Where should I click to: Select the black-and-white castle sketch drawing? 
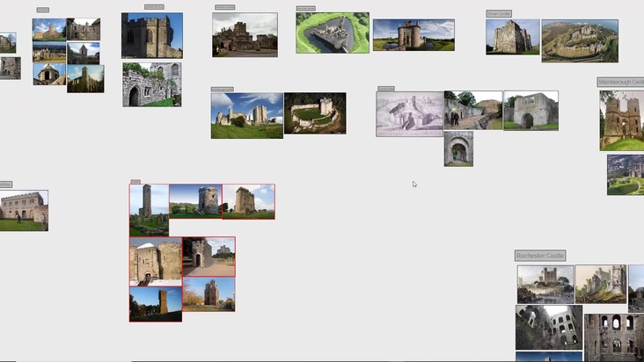(409, 114)
